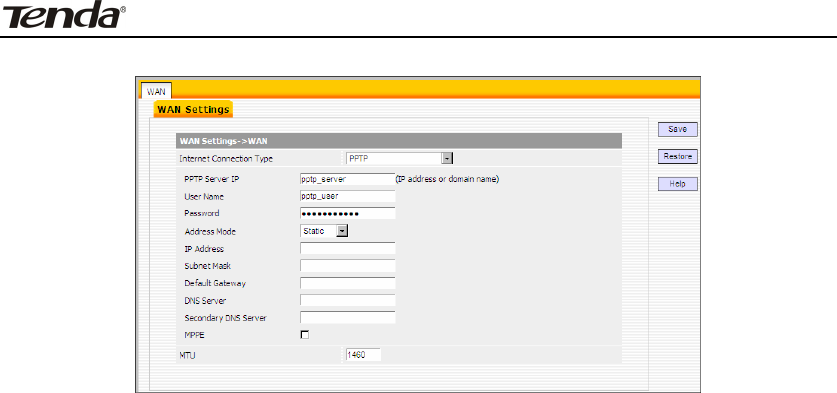837x393 pixels.
Task: Click the MTU value field
Action: (363, 355)
